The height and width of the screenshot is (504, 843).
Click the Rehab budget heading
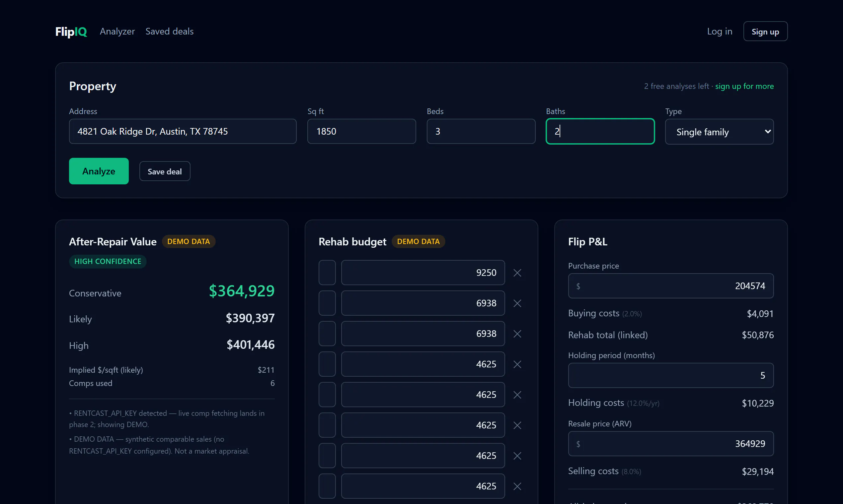click(x=352, y=241)
